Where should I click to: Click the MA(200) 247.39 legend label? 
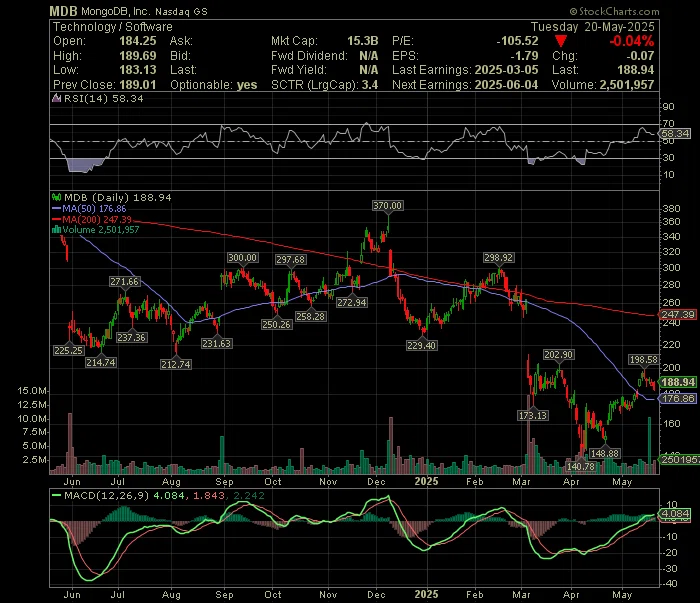point(97,220)
